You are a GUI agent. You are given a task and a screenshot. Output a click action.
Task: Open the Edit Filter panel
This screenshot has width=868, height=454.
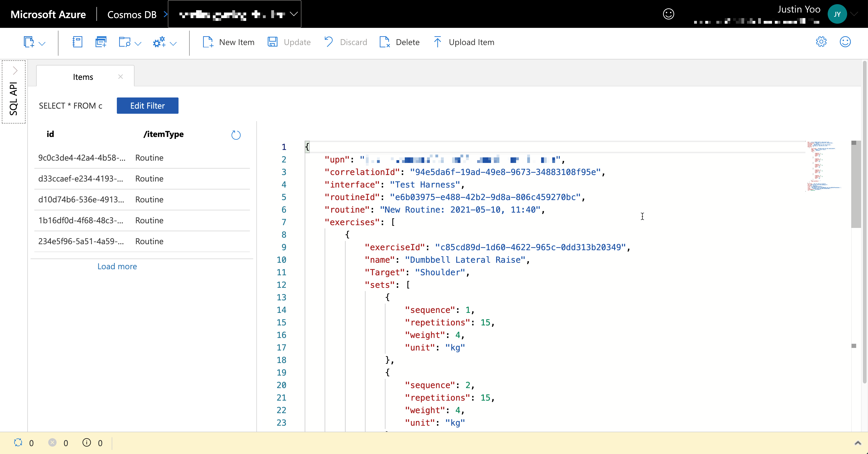point(147,106)
